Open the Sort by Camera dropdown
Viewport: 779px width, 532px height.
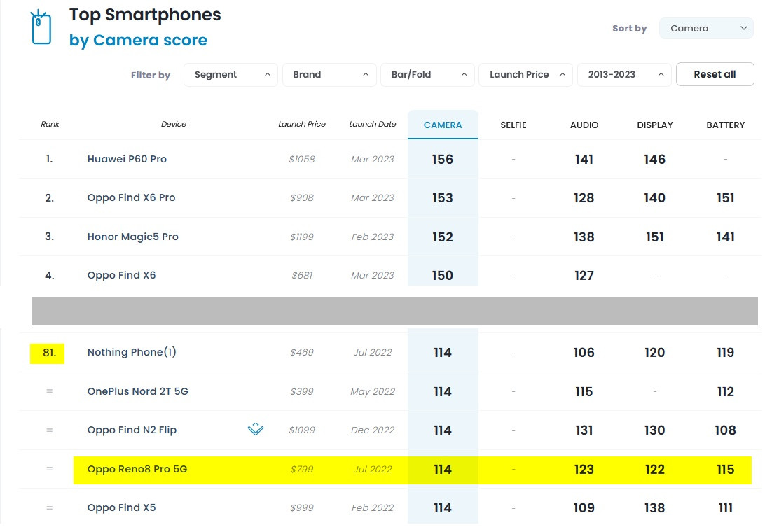point(706,29)
